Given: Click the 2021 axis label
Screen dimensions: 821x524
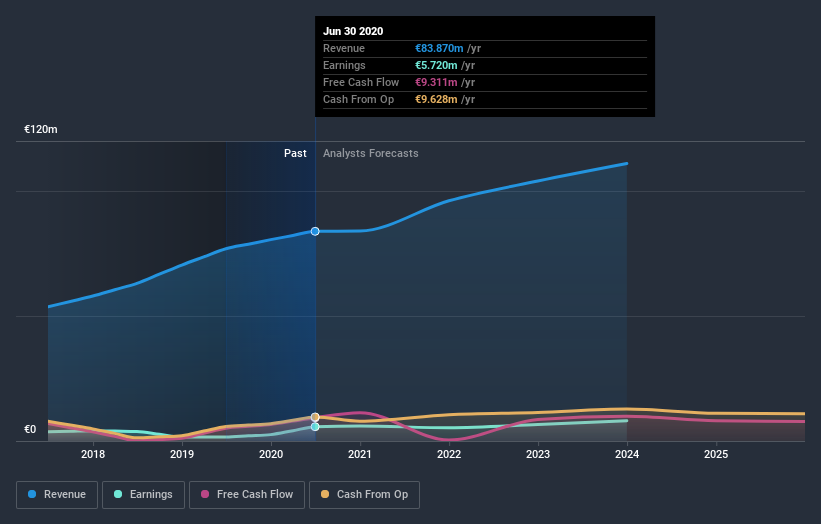Looking at the screenshot, I should 360,454.
